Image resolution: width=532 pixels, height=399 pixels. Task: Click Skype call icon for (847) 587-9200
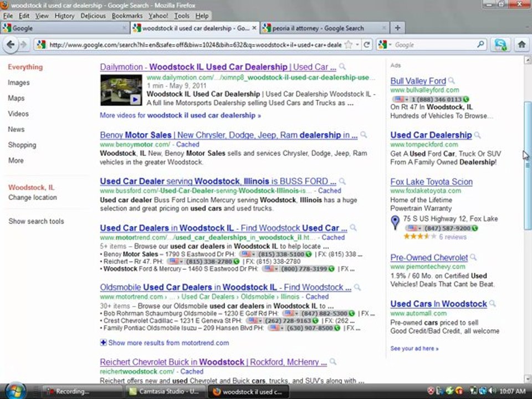[475, 228]
